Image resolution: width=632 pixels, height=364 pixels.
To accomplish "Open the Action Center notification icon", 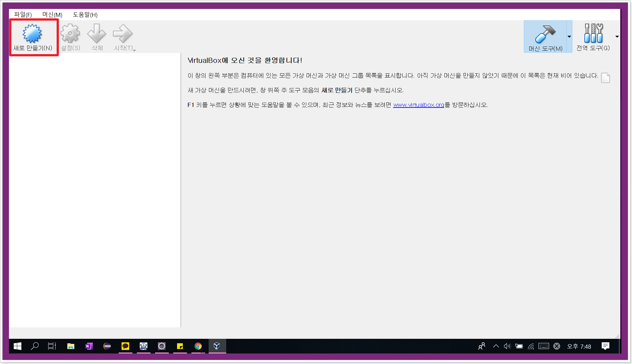I will coord(606,346).
